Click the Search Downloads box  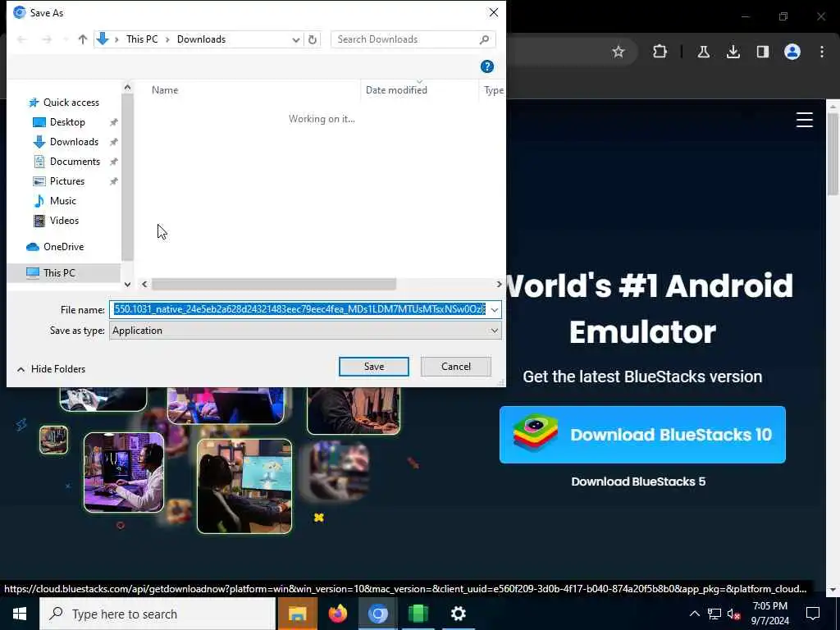[413, 39]
